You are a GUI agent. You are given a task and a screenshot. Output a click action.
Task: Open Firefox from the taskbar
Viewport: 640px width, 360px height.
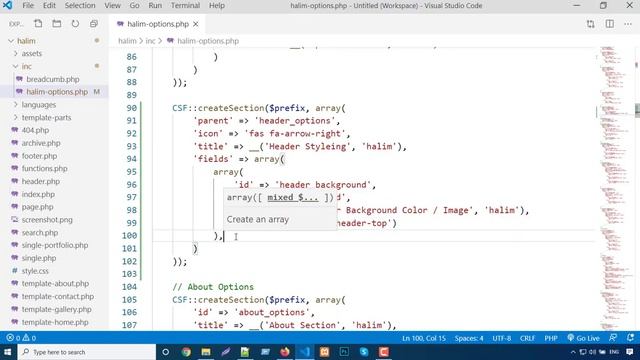point(285,352)
